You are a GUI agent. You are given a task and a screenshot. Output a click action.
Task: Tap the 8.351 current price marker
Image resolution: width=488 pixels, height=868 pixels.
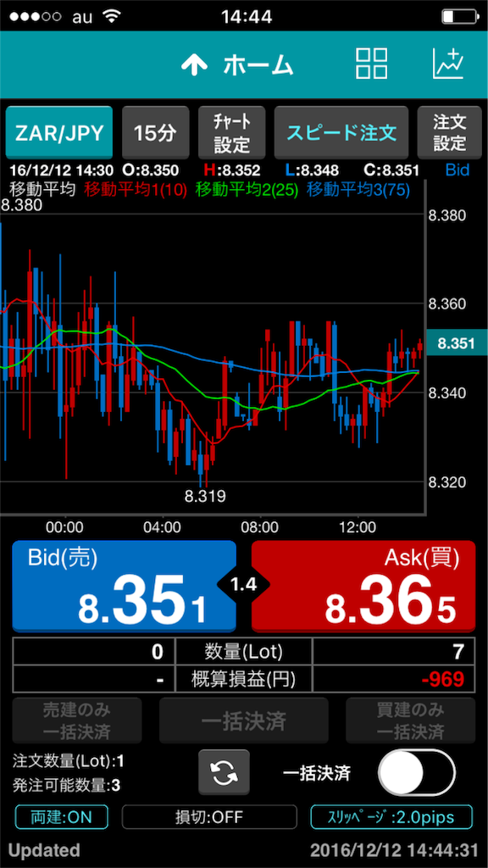[456, 344]
